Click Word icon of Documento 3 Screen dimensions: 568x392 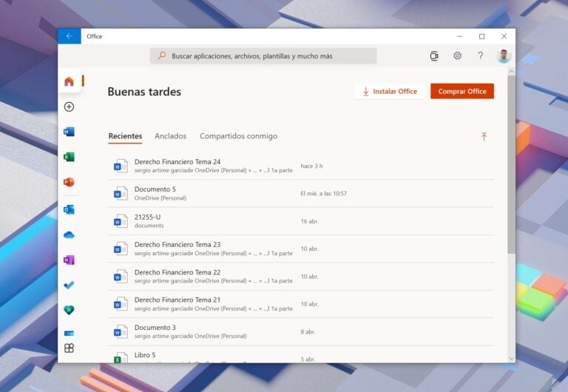pos(121,331)
